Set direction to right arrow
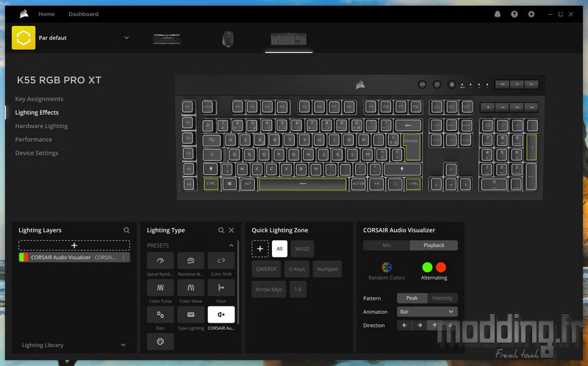This screenshot has height=366, width=588. (420, 325)
